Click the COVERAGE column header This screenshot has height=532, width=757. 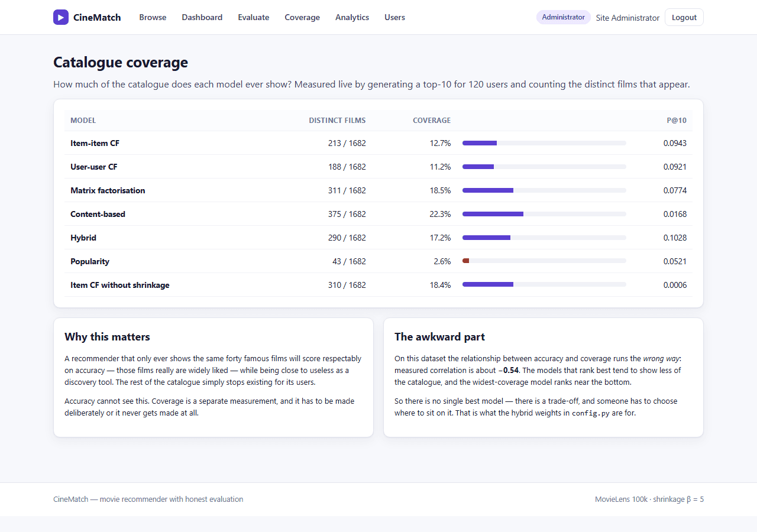coord(432,121)
